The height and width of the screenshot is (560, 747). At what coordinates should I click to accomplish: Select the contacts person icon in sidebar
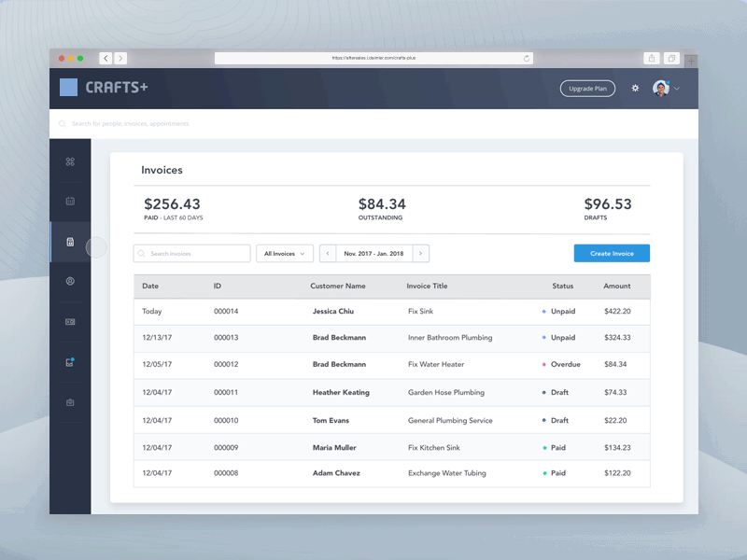click(x=71, y=280)
